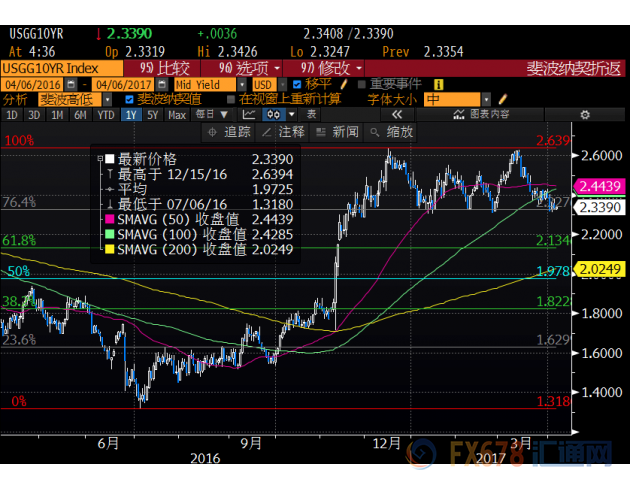Activate the 缩放 zoom tool
The width and height of the screenshot is (630, 490).
392,132
